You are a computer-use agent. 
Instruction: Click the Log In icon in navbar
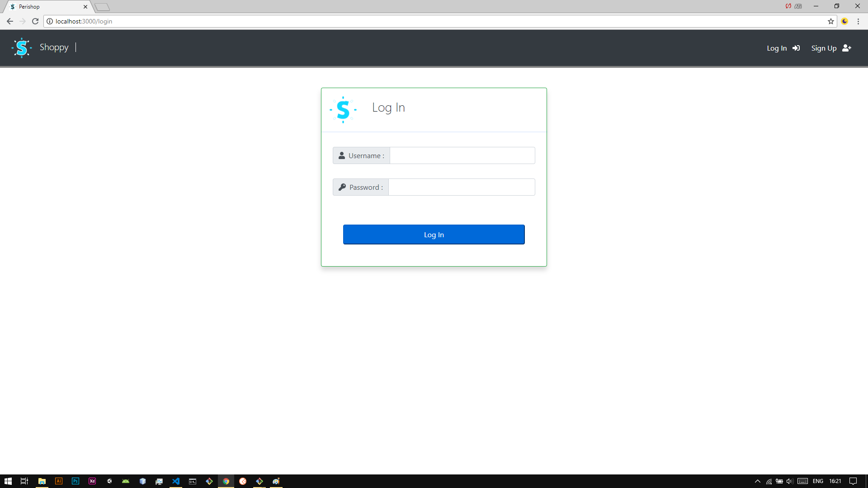pyautogui.click(x=796, y=47)
